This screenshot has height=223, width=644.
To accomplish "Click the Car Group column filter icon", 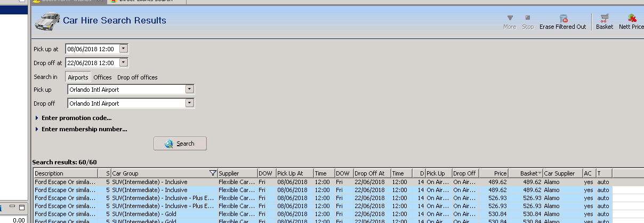I will tap(213, 173).
